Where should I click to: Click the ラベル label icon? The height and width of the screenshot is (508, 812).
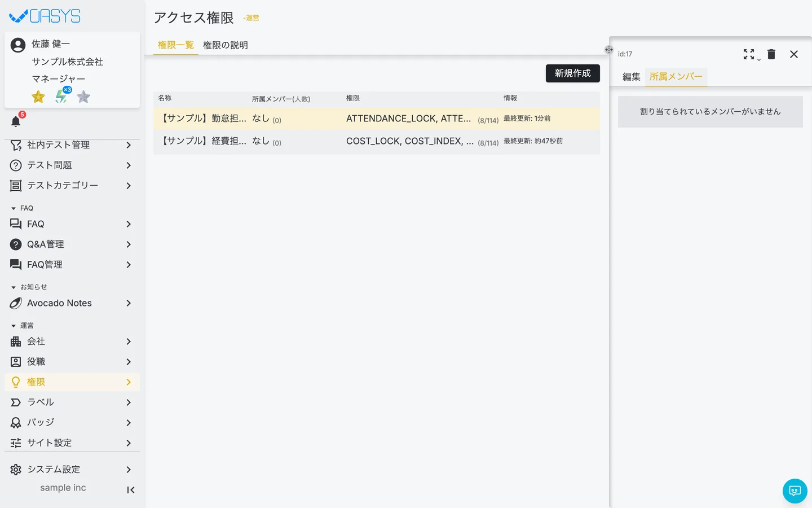click(16, 402)
